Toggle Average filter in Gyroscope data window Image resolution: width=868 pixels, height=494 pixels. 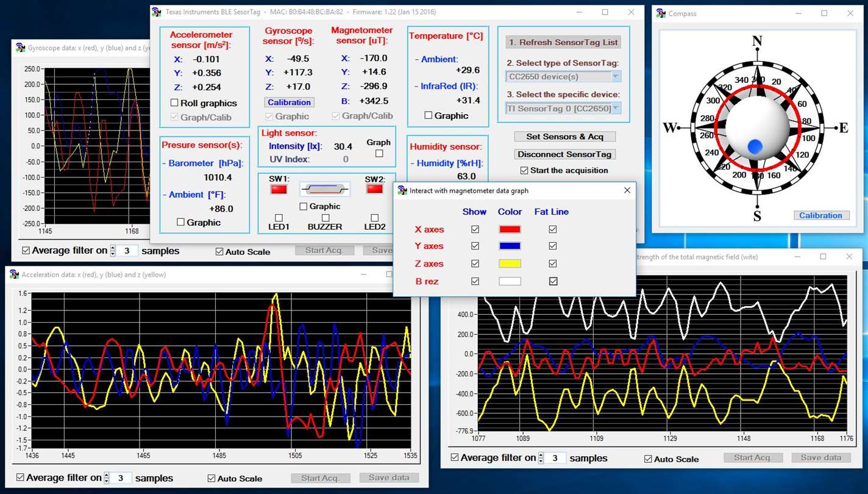point(26,251)
